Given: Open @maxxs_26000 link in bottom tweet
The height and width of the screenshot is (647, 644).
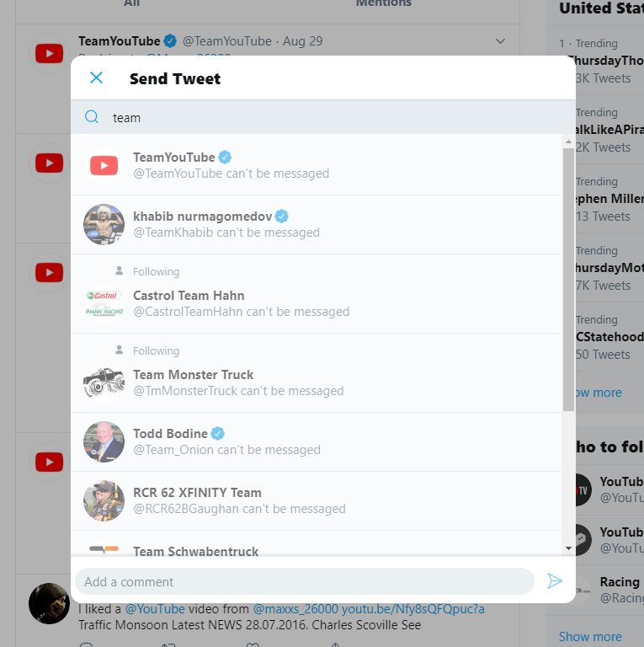Looking at the screenshot, I should 295,609.
